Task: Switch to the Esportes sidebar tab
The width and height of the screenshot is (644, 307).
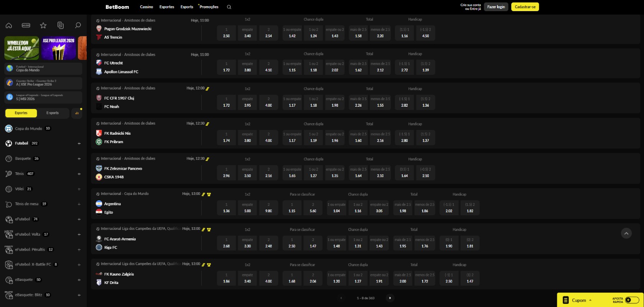Action: point(21,113)
